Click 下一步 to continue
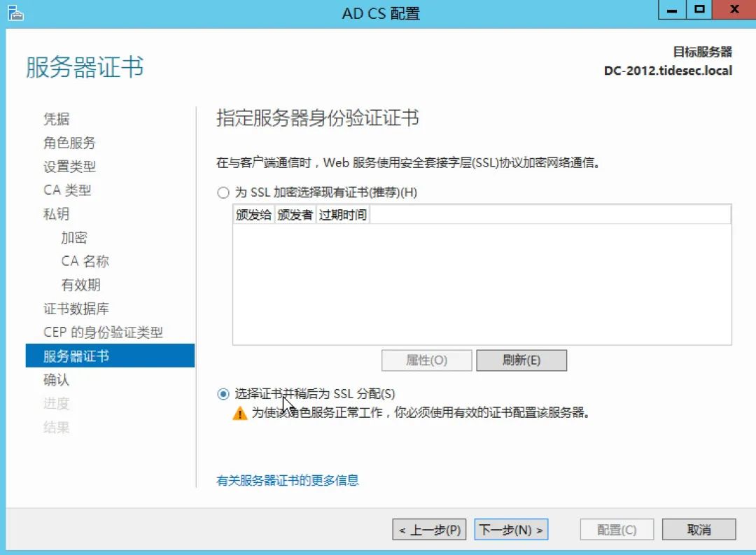The width and height of the screenshot is (756, 555). tap(510, 529)
